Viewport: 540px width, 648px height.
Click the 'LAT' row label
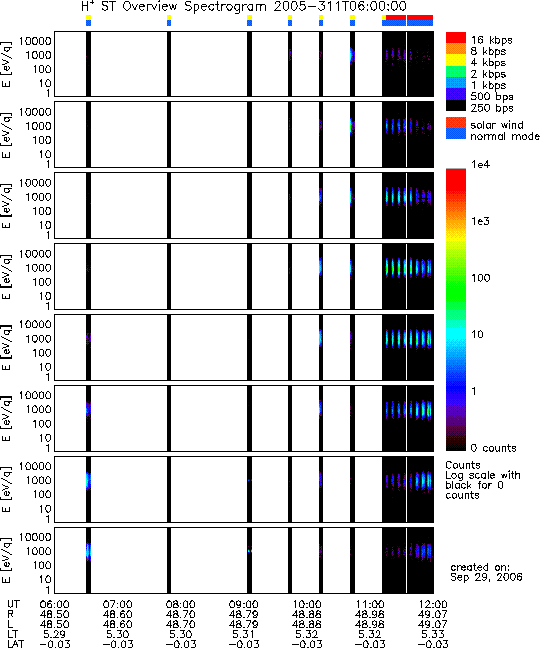pos(16,643)
